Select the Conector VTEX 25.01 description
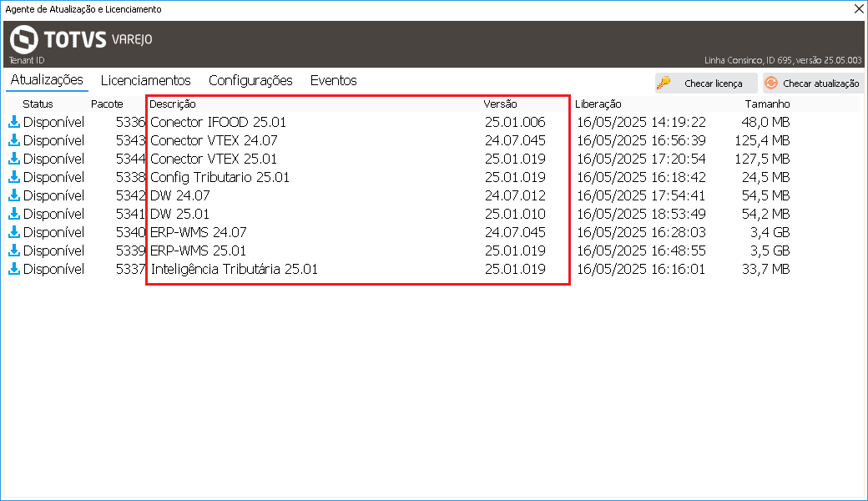 (214, 159)
